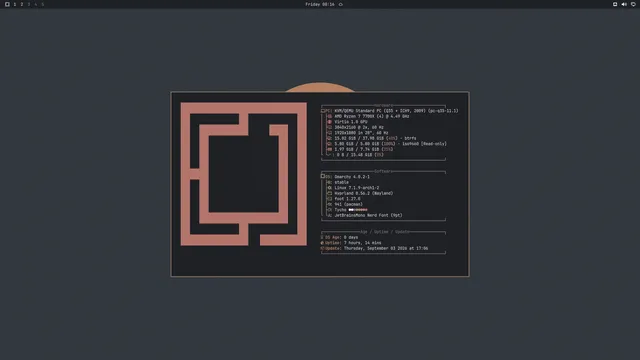Click the rightmost tray icon in the top bar
The image size is (640, 360).
click(x=633, y=4)
